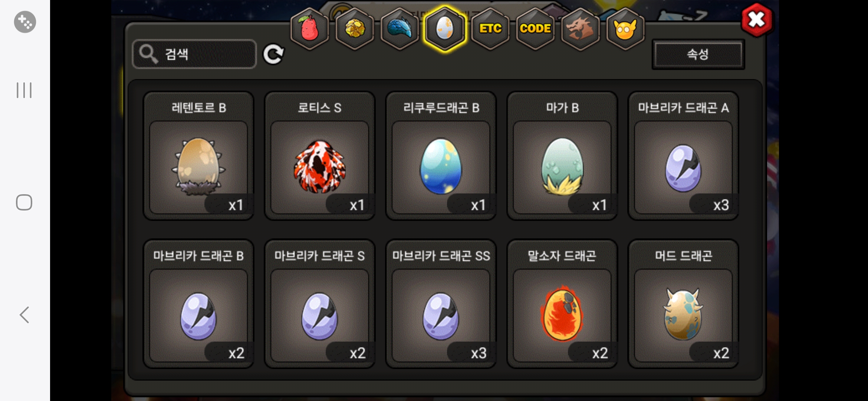Select the 레텐토르 B spiked egg
Image resolution: width=868 pixels, height=401 pixels.
point(198,156)
